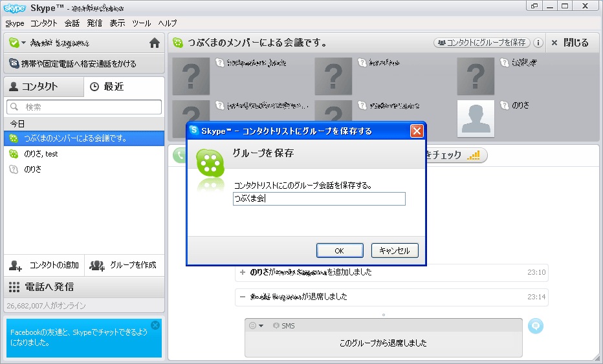Open the ヘルプ menu
The image size is (603, 364).
(x=168, y=23)
